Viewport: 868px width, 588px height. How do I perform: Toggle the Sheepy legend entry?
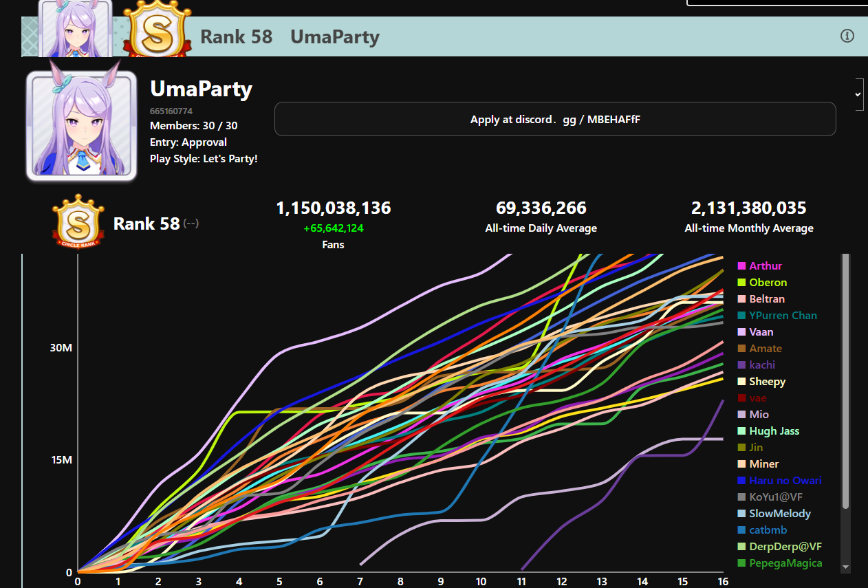coord(761,382)
